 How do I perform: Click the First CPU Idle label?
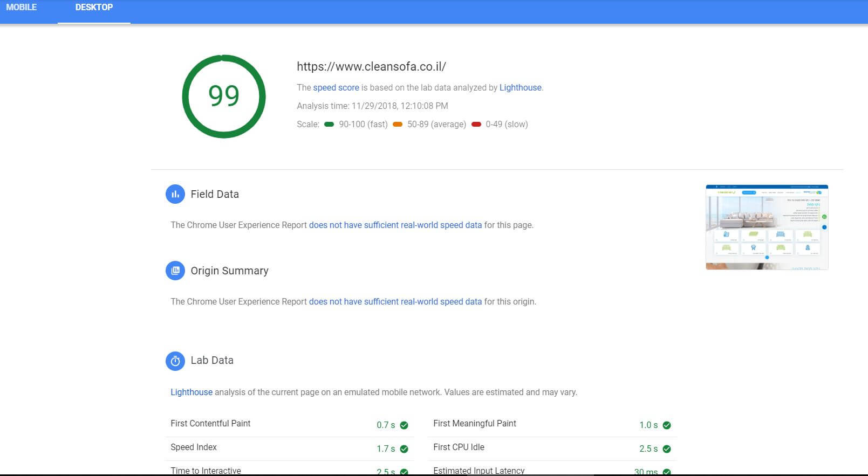tap(459, 447)
